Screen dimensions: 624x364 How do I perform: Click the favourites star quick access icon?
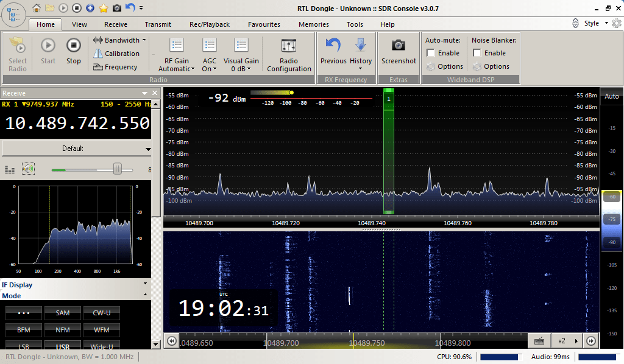coord(104,8)
